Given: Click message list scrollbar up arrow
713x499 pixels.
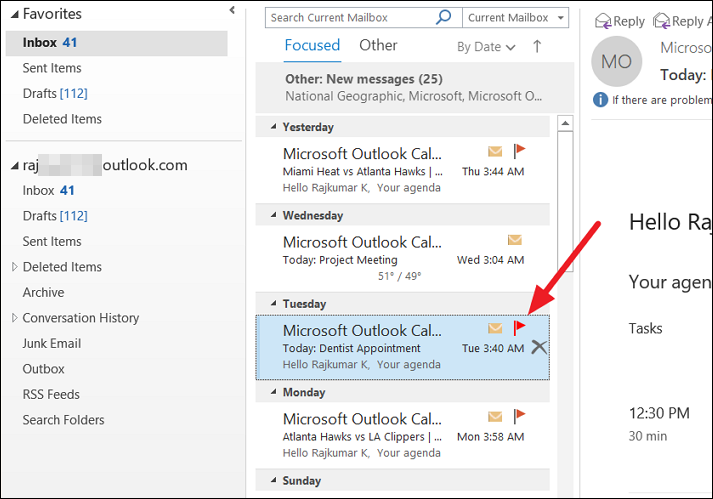Looking at the screenshot, I should coord(565,123).
